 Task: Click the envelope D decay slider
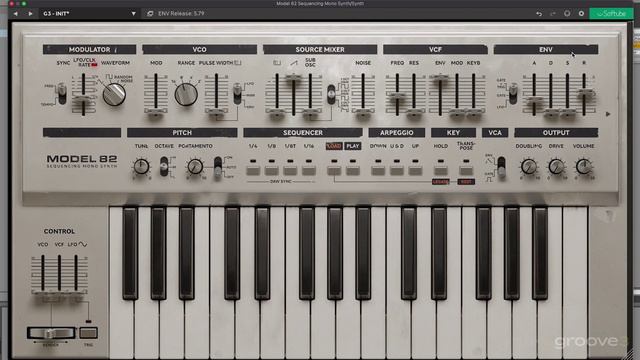tap(551, 112)
